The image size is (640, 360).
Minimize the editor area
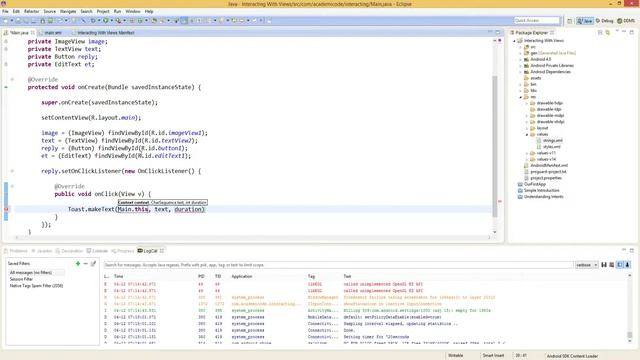click(490, 32)
